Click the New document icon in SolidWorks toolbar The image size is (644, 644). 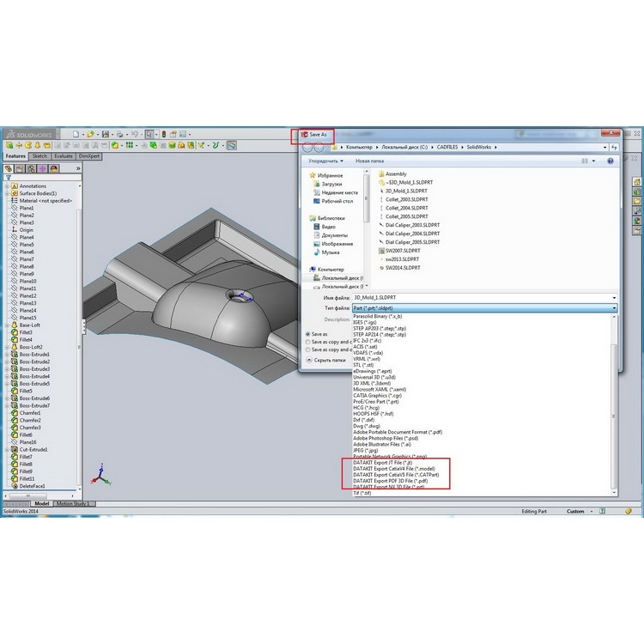point(76,134)
